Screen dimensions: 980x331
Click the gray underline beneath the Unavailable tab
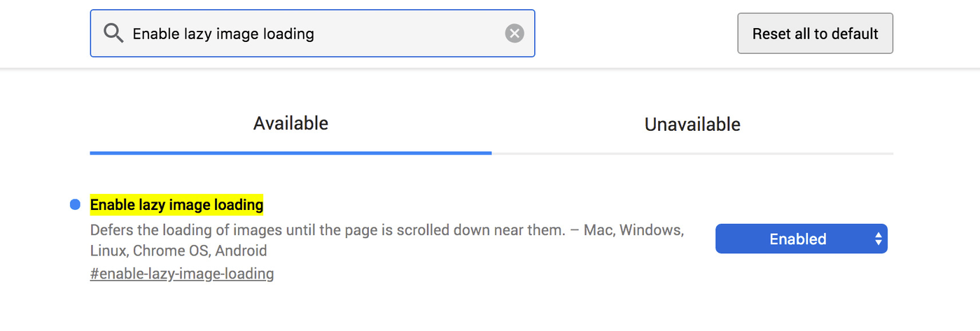(x=692, y=153)
